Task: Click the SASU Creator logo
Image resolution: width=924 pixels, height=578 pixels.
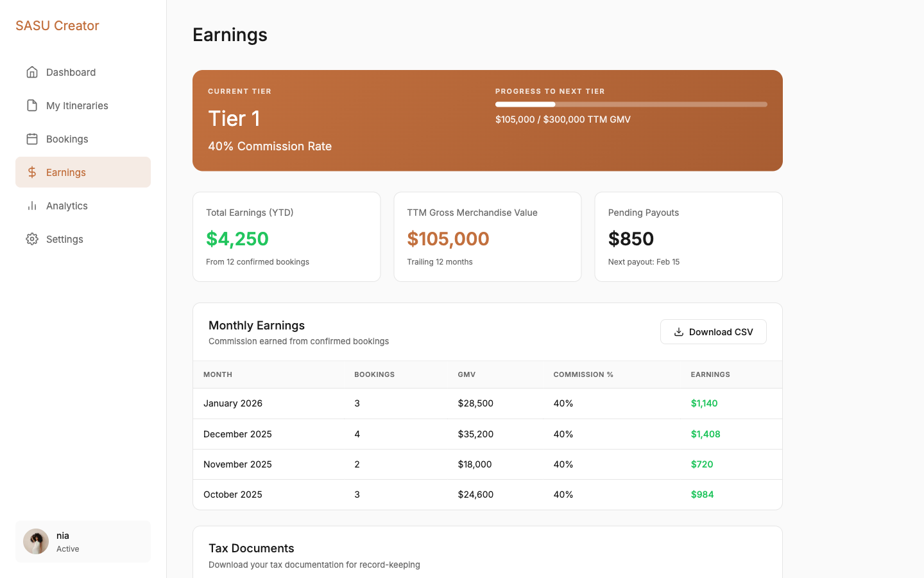Action: pos(56,26)
